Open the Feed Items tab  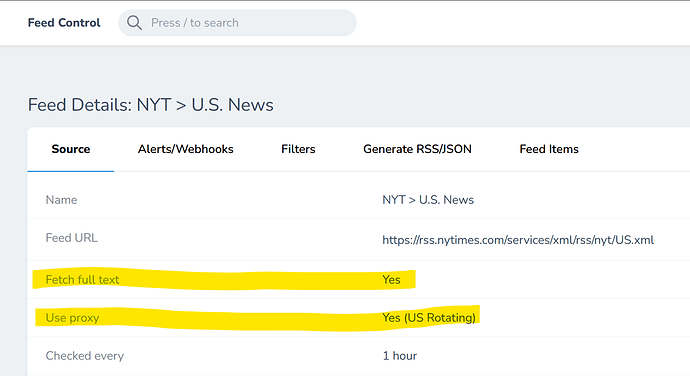[x=549, y=149]
